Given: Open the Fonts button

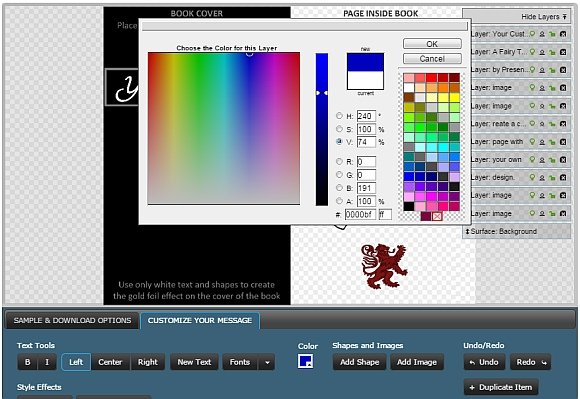Looking at the screenshot, I should pos(240,362).
